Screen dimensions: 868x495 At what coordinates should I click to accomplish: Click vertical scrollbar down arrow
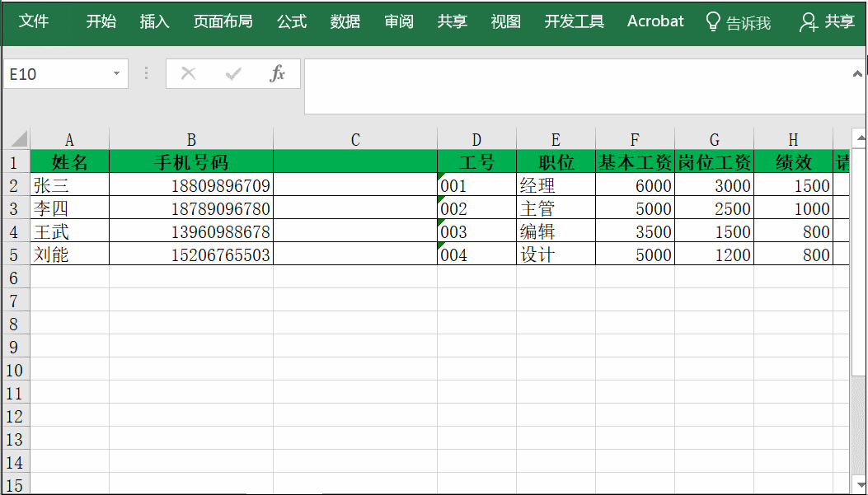860,485
